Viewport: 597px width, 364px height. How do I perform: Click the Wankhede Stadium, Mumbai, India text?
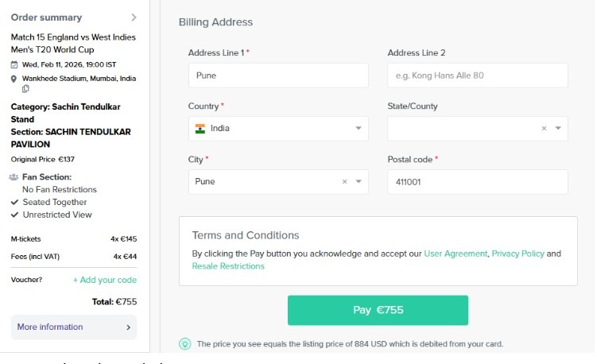[79, 79]
